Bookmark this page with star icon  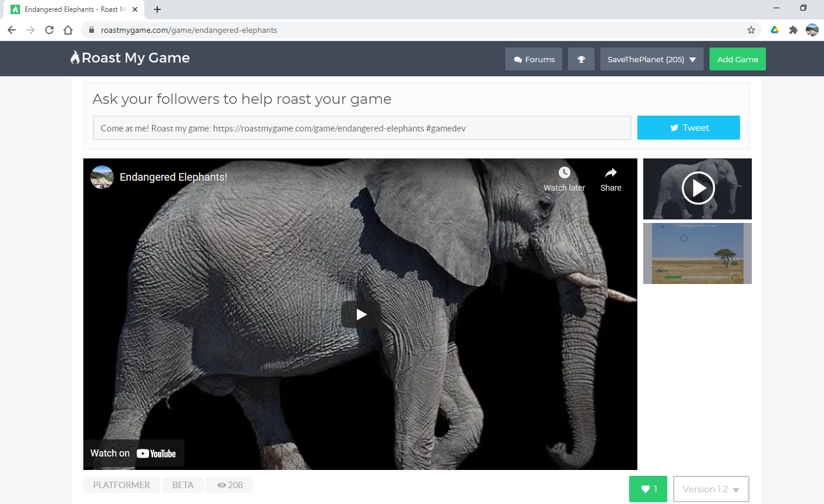coord(751,30)
